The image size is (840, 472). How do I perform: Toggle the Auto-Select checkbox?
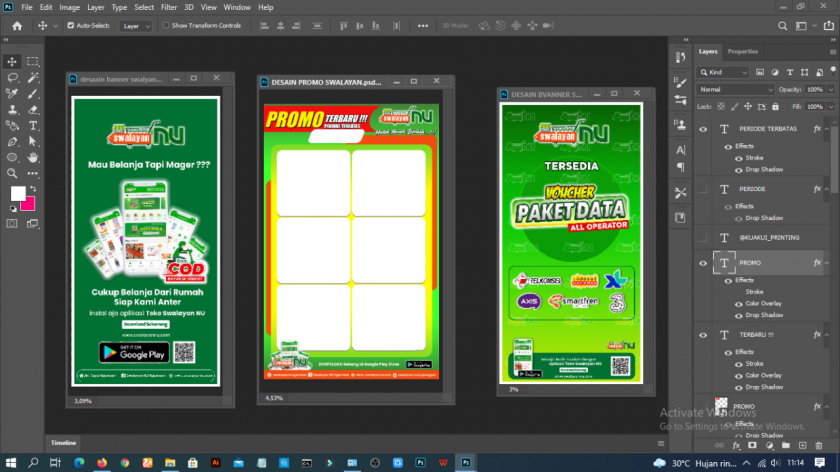[x=71, y=25]
